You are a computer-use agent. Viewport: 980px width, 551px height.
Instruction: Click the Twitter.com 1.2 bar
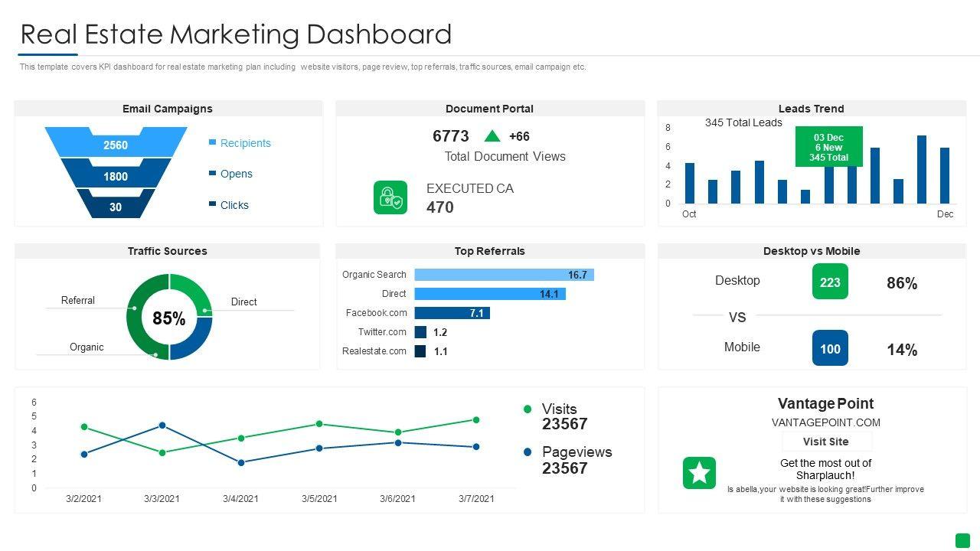click(x=420, y=332)
